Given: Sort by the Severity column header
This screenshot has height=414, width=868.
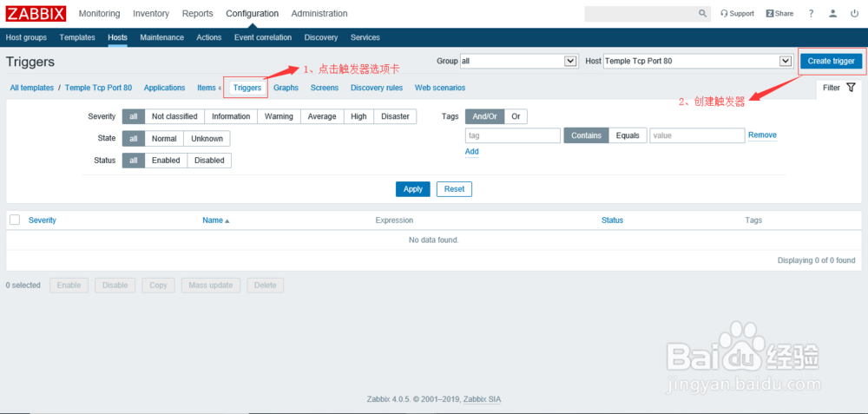Looking at the screenshot, I should pyautogui.click(x=42, y=220).
